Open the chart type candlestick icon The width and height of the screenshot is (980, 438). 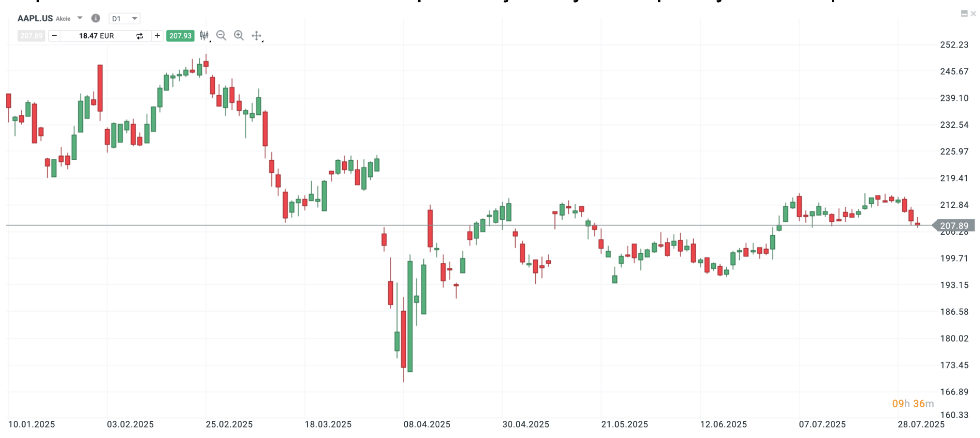pyautogui.click(x=204, y=36)
